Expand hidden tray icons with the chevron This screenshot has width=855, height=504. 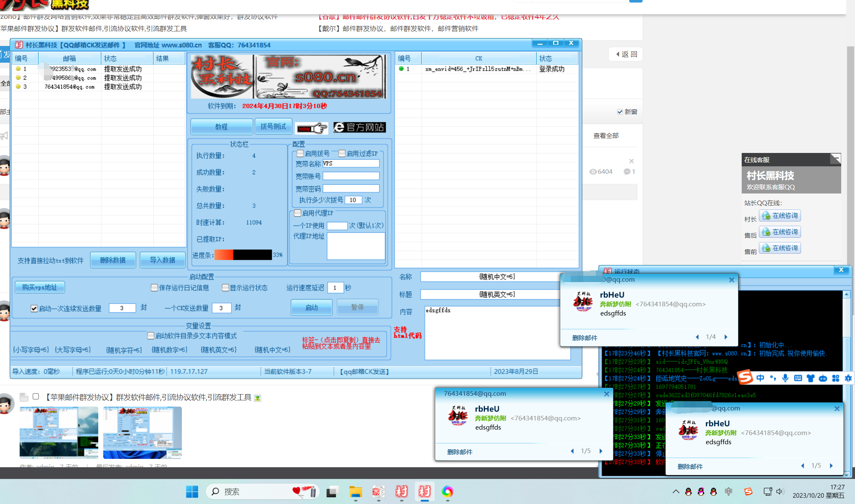tap(676, 491)
